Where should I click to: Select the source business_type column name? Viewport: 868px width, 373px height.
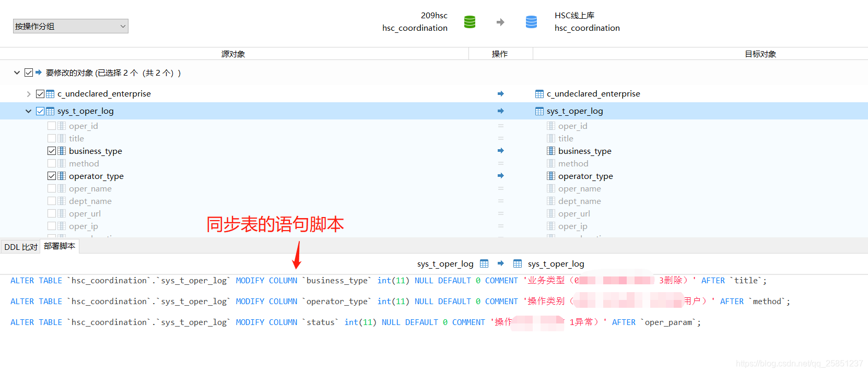pyautogui.click(x=96, y=151)
